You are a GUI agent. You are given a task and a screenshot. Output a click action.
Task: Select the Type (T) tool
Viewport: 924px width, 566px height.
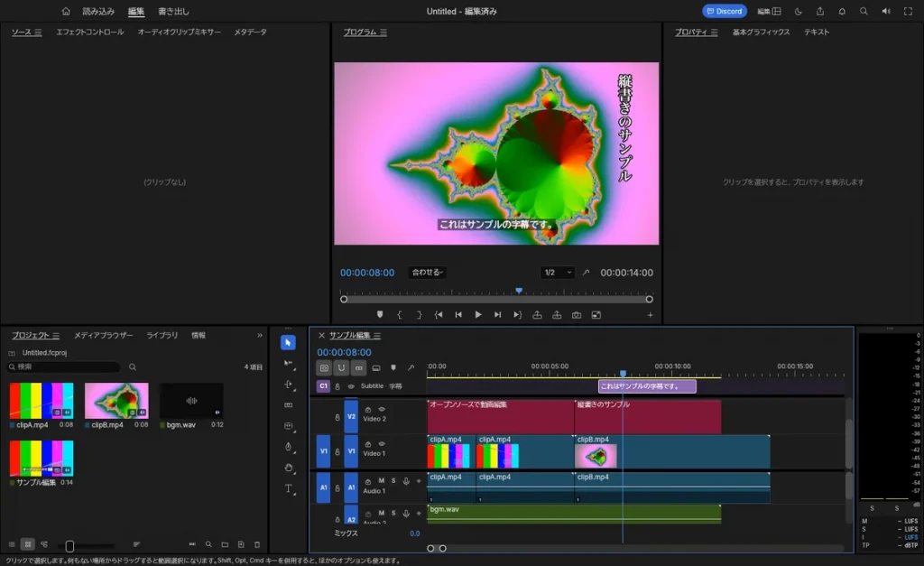(288, 488)
